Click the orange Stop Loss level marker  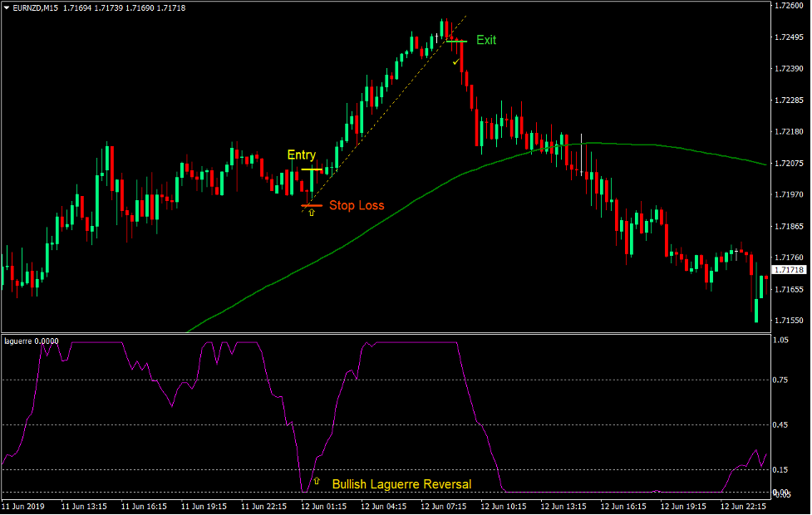pyautogui.click(x=311, y=204)
